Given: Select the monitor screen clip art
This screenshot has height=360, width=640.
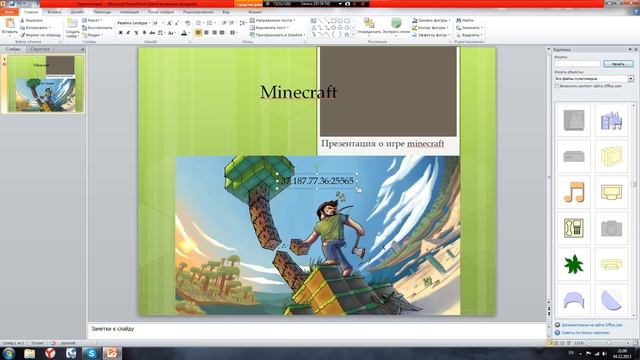Looking at the screenshot, I should (611, 193).
